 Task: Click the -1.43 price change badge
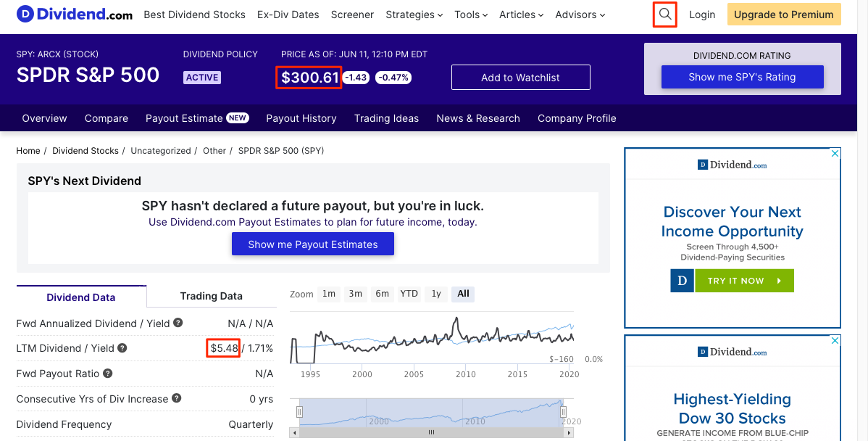[356, 78]
